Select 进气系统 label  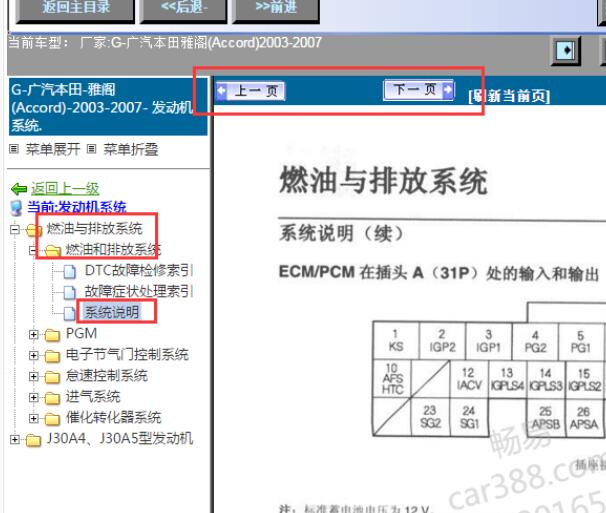93,396
